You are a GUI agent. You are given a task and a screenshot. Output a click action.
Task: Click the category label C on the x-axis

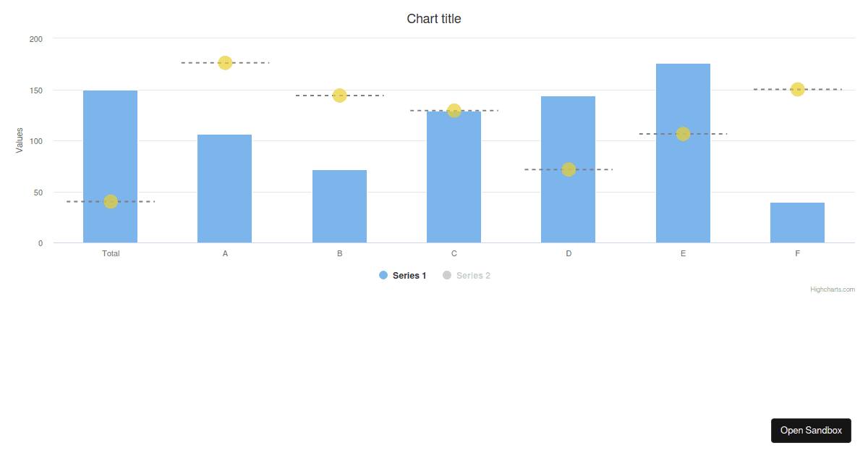[x=454, y=253]
